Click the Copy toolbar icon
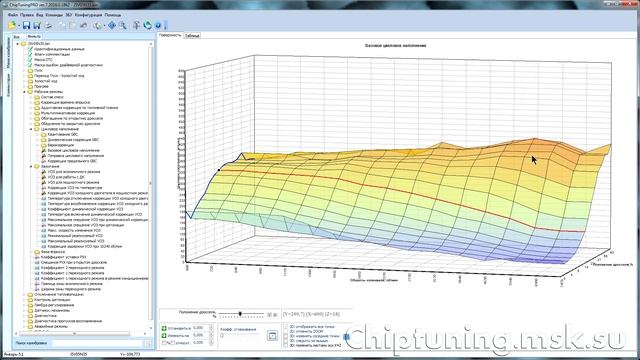This screenshot has height=360, width=640. click(x=62, y=25)
